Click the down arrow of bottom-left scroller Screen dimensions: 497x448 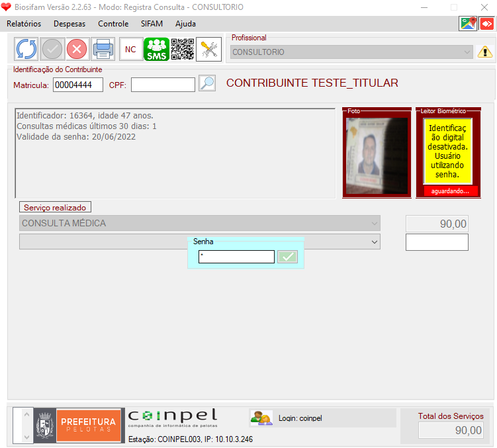[27, 437]
